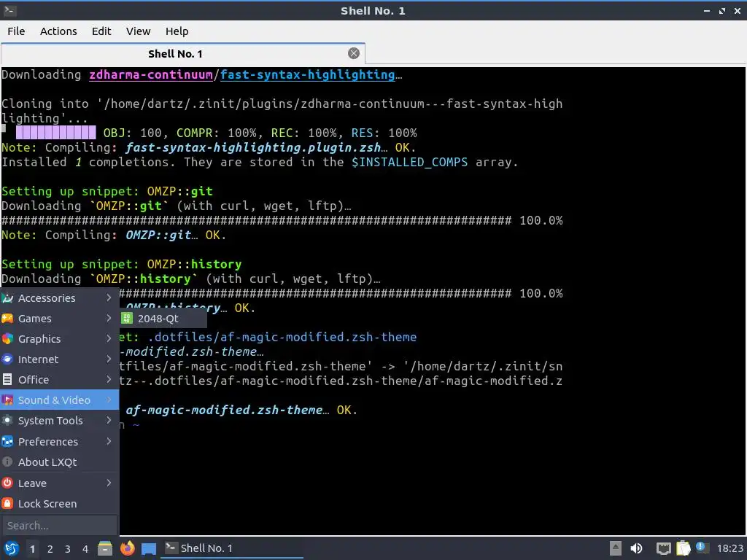Click the update notifier tray icon
The height and width of the screenshot is (560, 747).
(x=701, y=548)
